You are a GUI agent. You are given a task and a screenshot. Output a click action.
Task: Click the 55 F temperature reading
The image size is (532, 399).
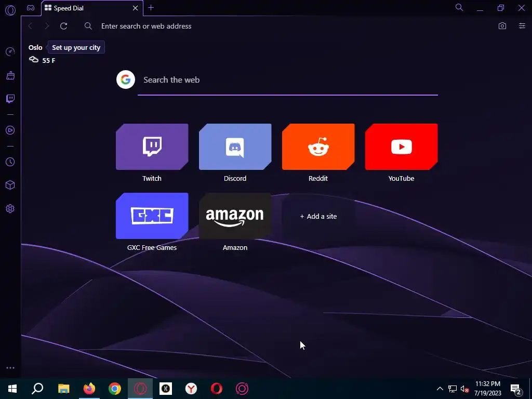pyautogui.click(x=48, y=60)
